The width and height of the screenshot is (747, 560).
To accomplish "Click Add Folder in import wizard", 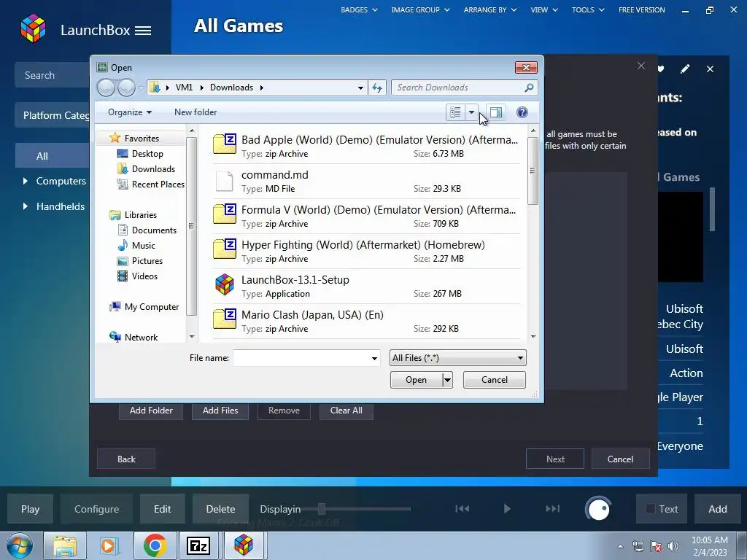I will point(151,411).
